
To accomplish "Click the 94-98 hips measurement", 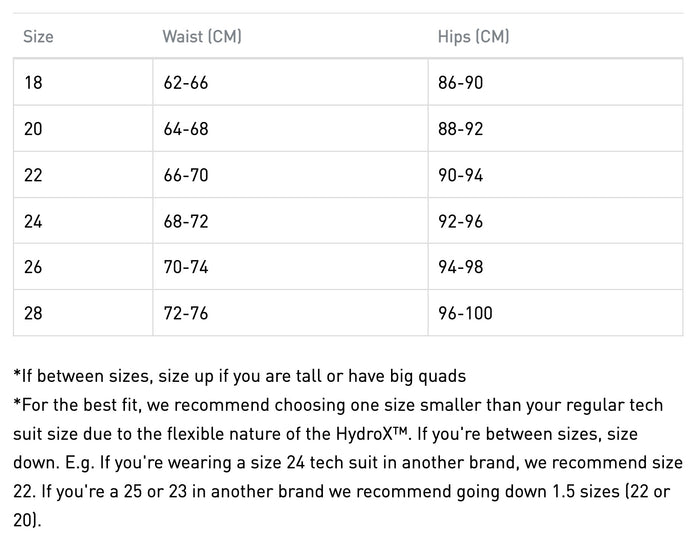I will click(460, 267).
